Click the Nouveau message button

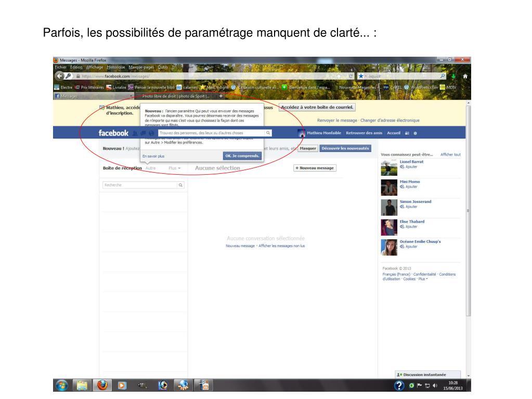tap(315, 168)
